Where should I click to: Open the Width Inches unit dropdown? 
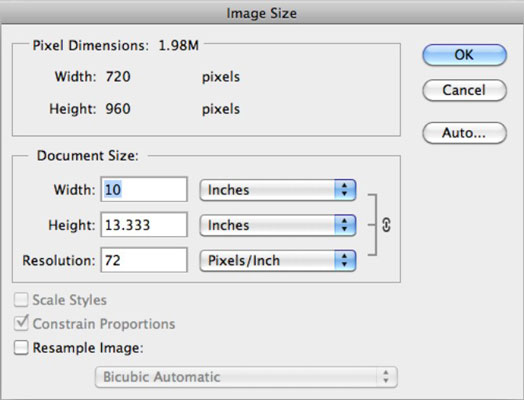pyautogui.click(x=278, y=190)
